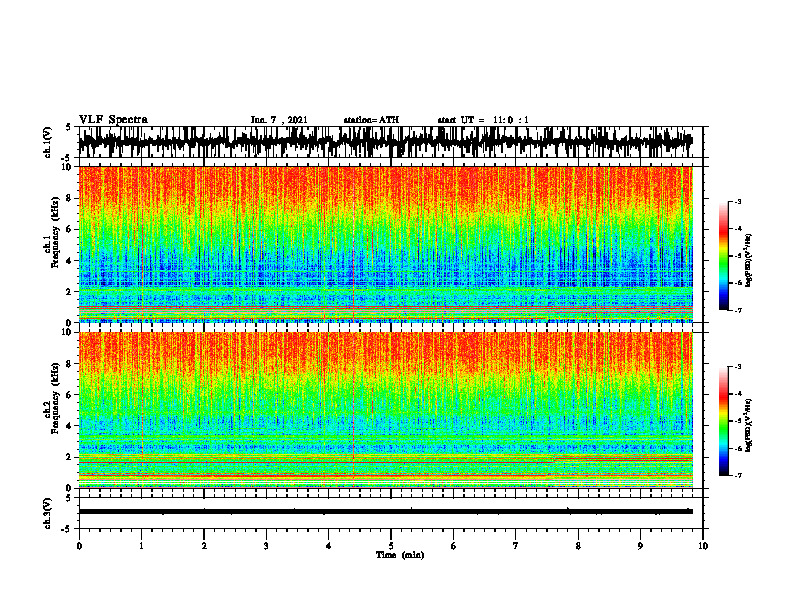Click the "8" tick label on the time axis
Viewport: 792px width, 612px height.
[x=578, y=546]
